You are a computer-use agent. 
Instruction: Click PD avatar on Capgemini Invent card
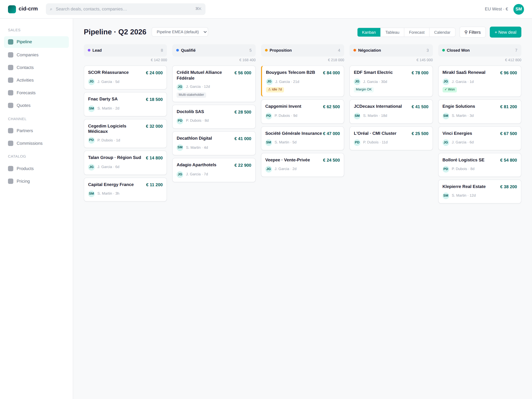[269, 116]
